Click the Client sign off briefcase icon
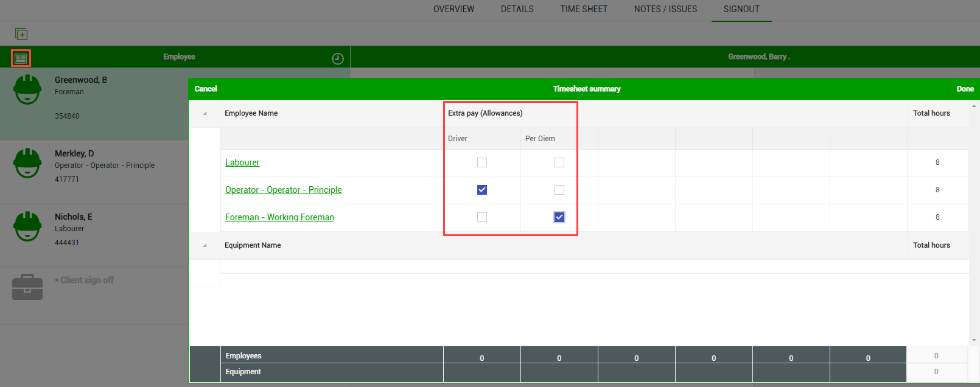The width and height of the screenshot is (980, 387). [x=27, y=287]
